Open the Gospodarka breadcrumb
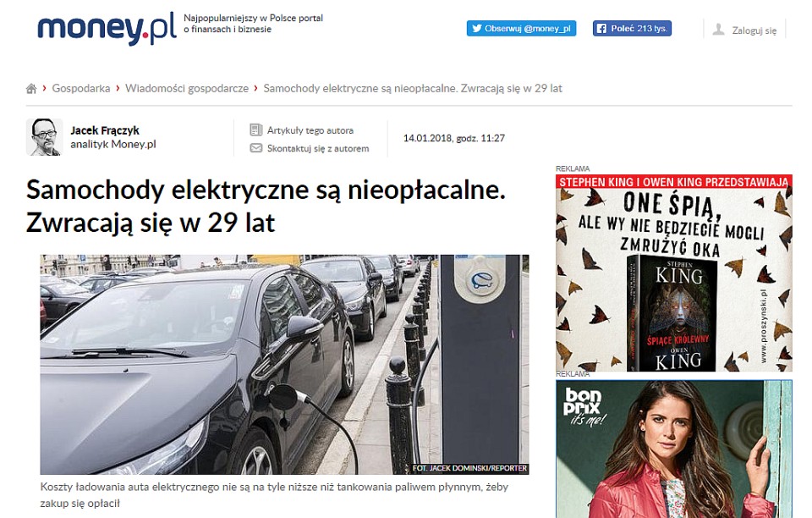This screenshot has height=518, width=812. pos(81,89)
